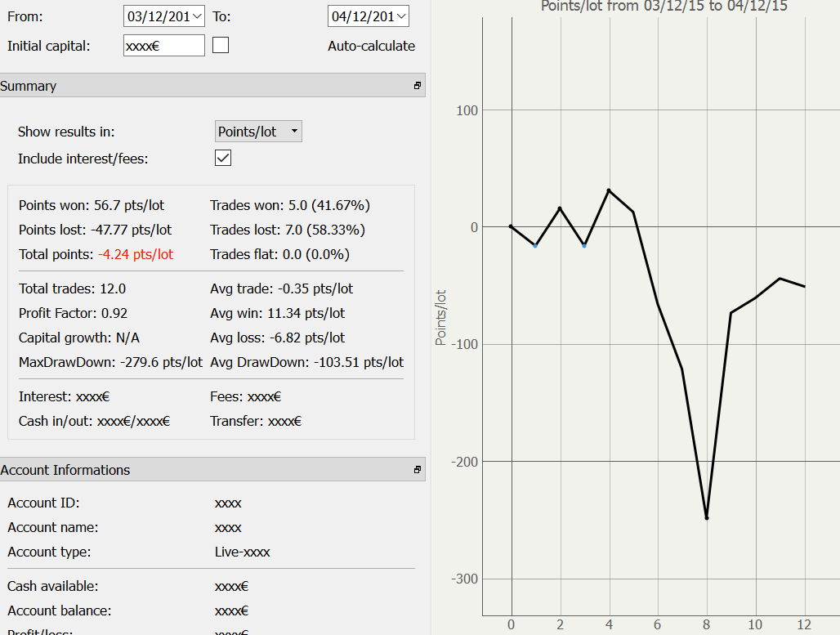
Task: Uncheck Include interest/fees checkbox
Action: [x=223, y=159]
